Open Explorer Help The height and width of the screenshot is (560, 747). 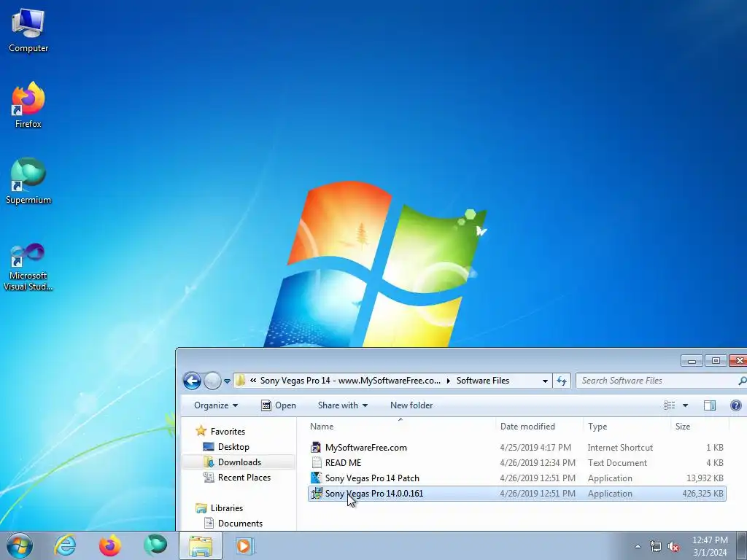point(735,405)
